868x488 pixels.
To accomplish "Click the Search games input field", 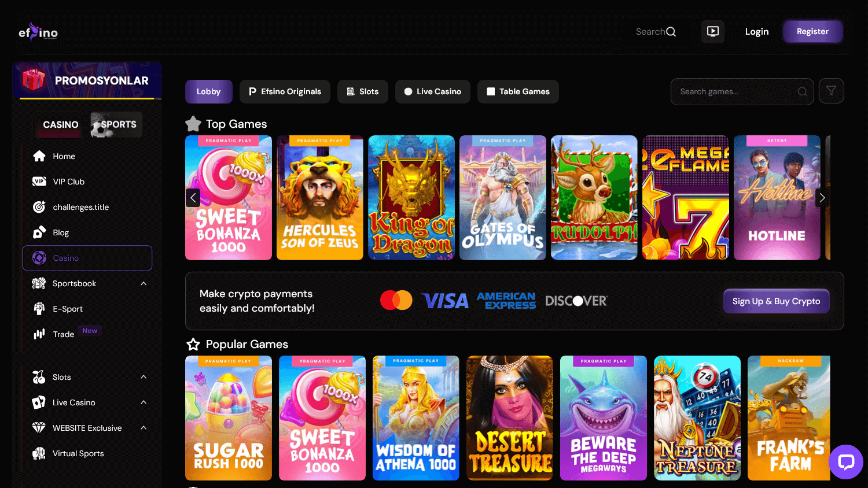I will pyautogui.click(x=742, y=91).
